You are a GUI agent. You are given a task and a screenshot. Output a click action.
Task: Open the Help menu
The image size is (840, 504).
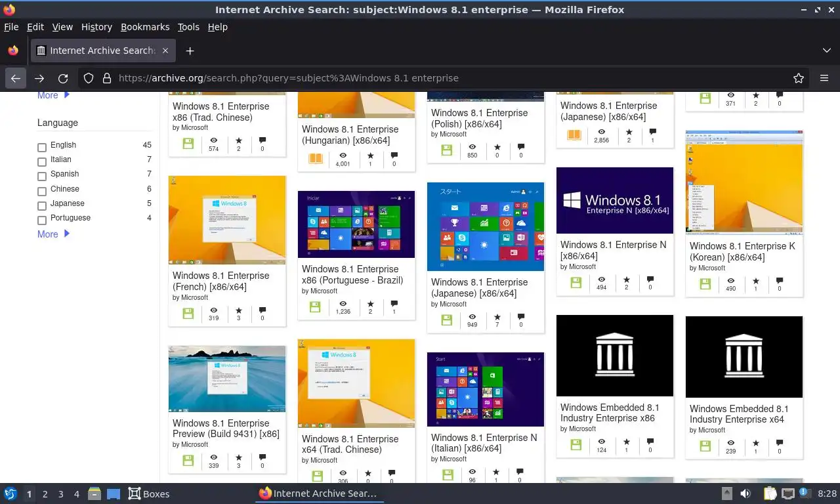(218, 27)
